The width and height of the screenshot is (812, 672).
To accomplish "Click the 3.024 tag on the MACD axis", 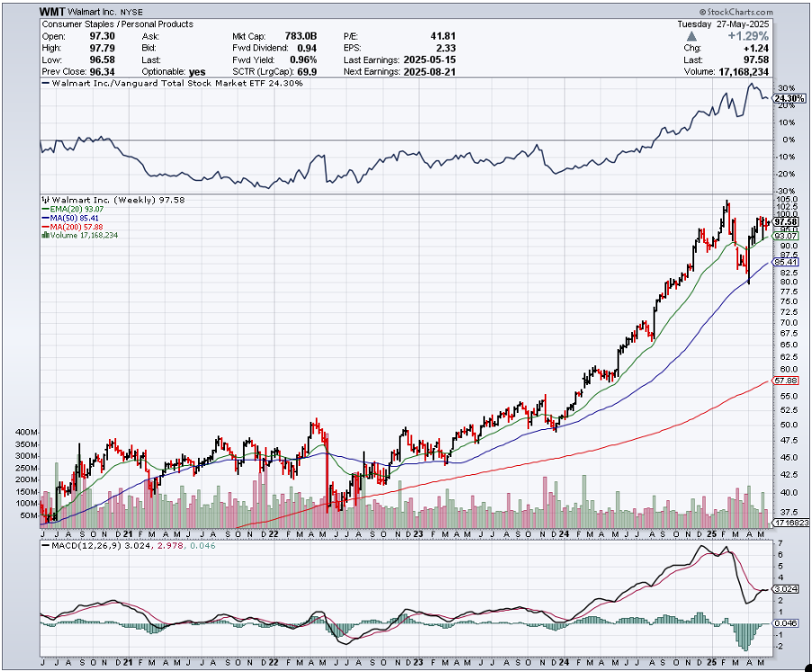I will click(786, 589).
